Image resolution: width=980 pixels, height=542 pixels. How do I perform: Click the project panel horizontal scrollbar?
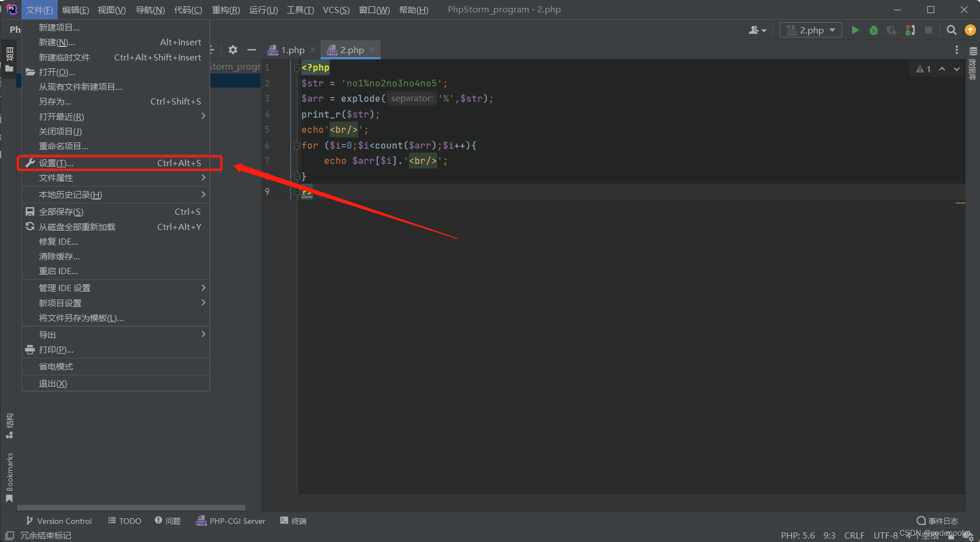point(131,507)
